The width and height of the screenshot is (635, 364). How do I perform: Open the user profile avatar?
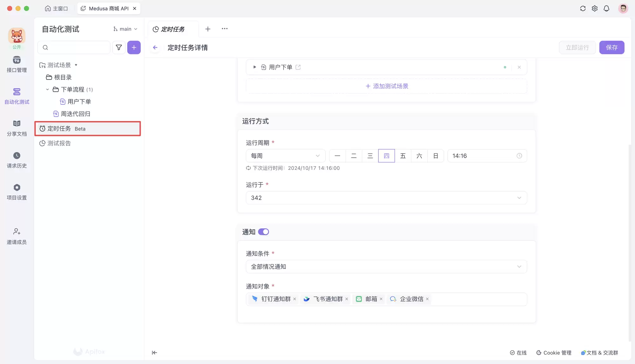(x=623, y=9)
